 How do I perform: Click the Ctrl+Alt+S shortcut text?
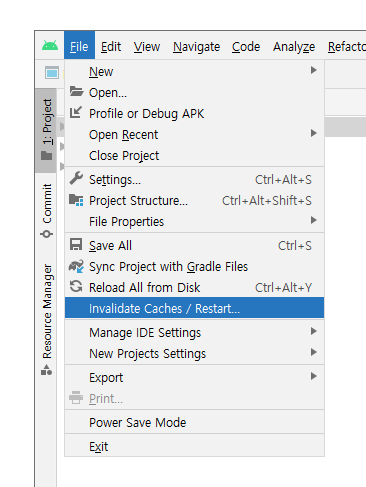click(x=283, y=179)
